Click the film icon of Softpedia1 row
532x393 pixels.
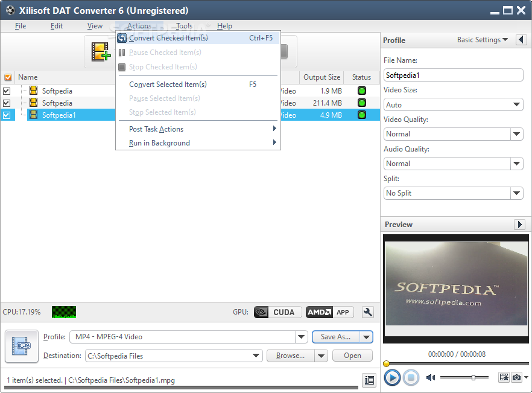tap(33, 115)
